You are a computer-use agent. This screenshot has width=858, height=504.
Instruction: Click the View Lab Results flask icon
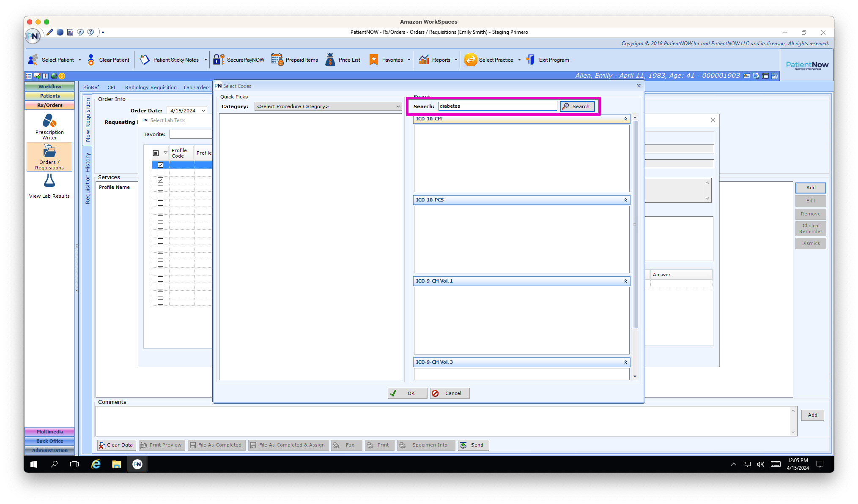pyautogui.click(x=49, y=181)
